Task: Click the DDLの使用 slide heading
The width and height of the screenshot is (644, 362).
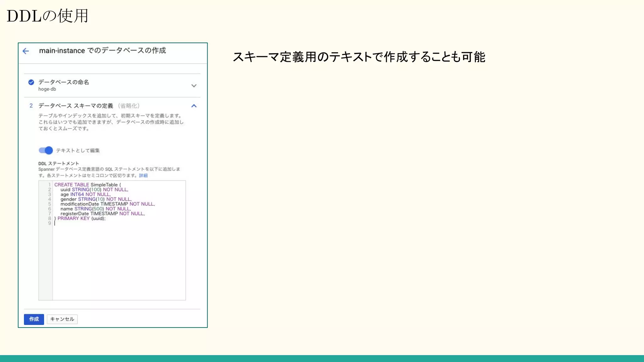Action: point(47,16)
